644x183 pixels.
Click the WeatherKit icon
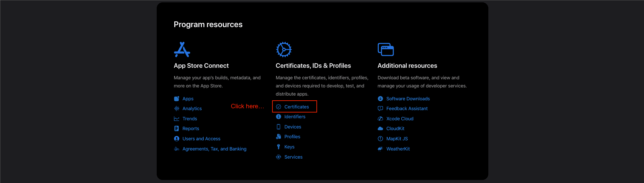coord(380,149)
